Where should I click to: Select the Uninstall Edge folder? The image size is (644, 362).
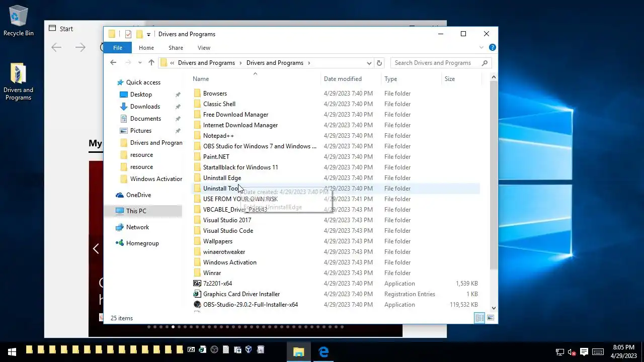point(222,178)
